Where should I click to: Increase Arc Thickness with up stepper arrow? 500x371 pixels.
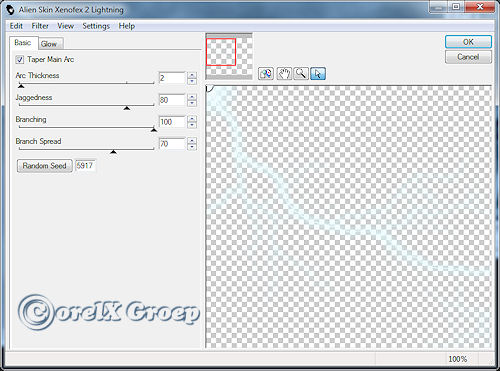(192, 75)
